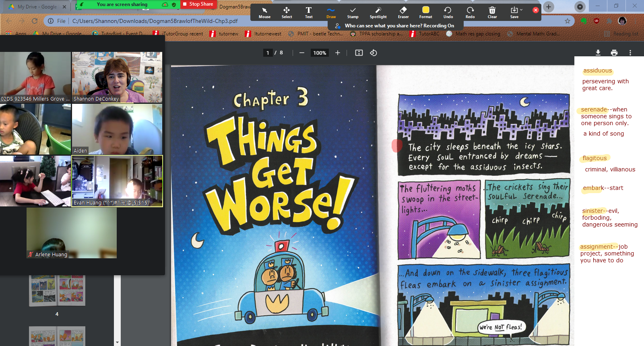This screenshot has height=346, width=644.
Task: Click the green screen-sharing shield icon
Action: coord(174,4)
